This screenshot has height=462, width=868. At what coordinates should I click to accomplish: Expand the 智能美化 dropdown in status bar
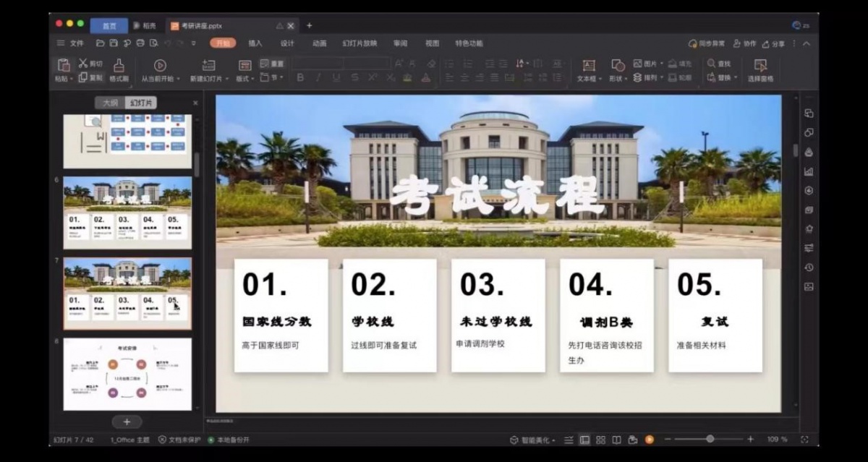coord(554,440)
